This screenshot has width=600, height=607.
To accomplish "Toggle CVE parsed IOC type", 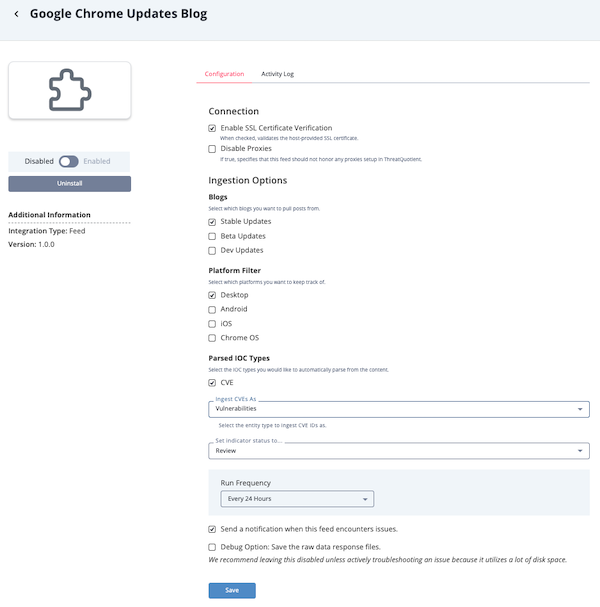I will coord(212,383).
